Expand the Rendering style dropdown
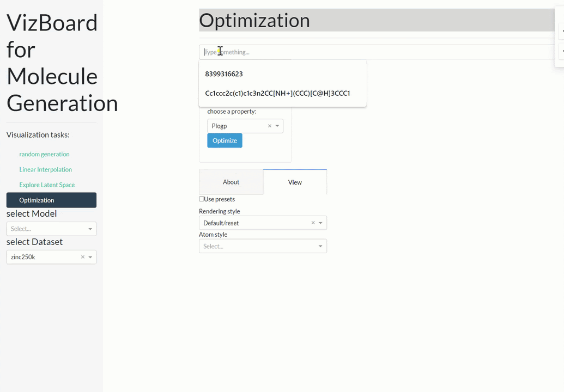The height and width of the screenshot is (392, 564). 320,223
